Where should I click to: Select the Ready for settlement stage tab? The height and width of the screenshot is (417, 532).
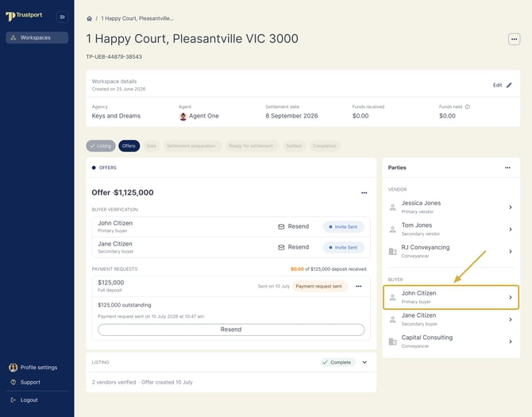(251, 146)
